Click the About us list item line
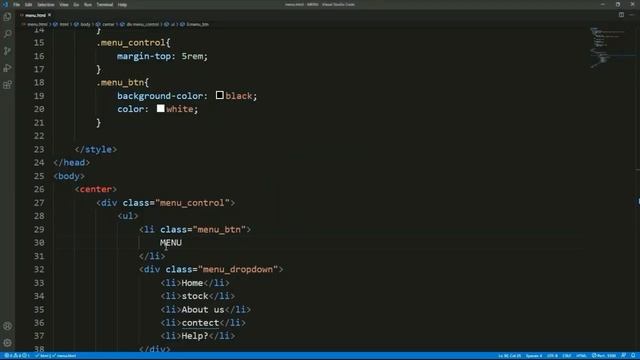640x360 pixels. point(206,309)
